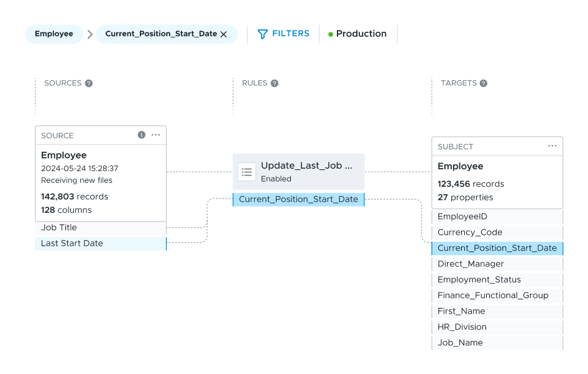Select the Last Start Date source column
The image size is (588, 374).
click(72, 243)
